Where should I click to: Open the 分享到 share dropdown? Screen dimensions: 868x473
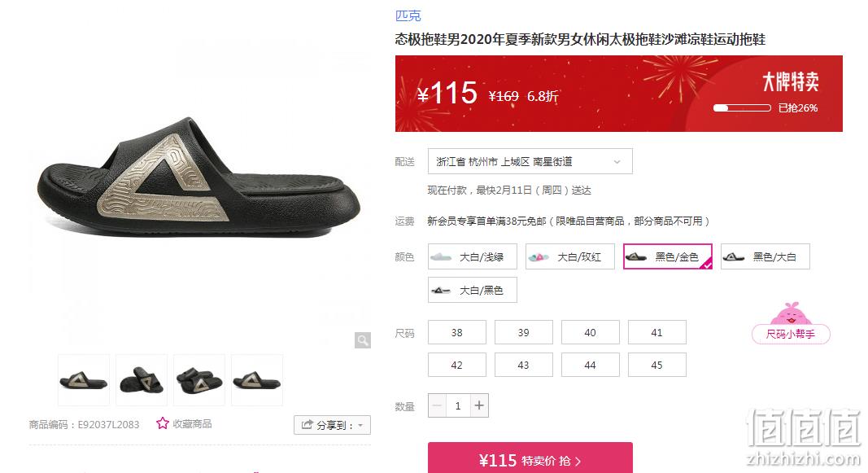332,425
